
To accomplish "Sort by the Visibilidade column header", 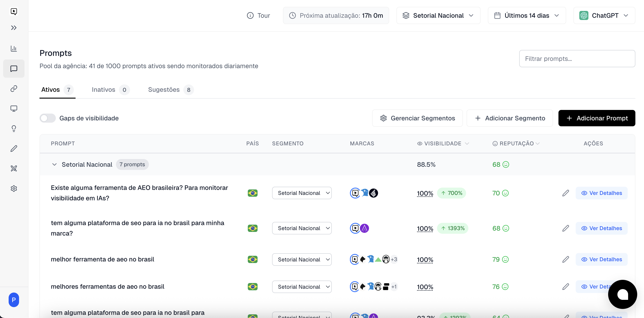I will click(443, 143).
